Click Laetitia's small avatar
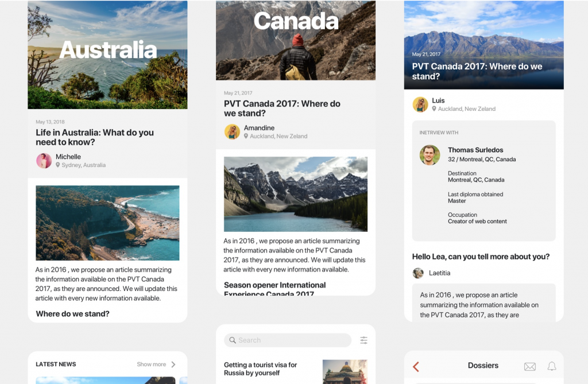The height and width of the screenshot is (384, 588). [418, 273]
